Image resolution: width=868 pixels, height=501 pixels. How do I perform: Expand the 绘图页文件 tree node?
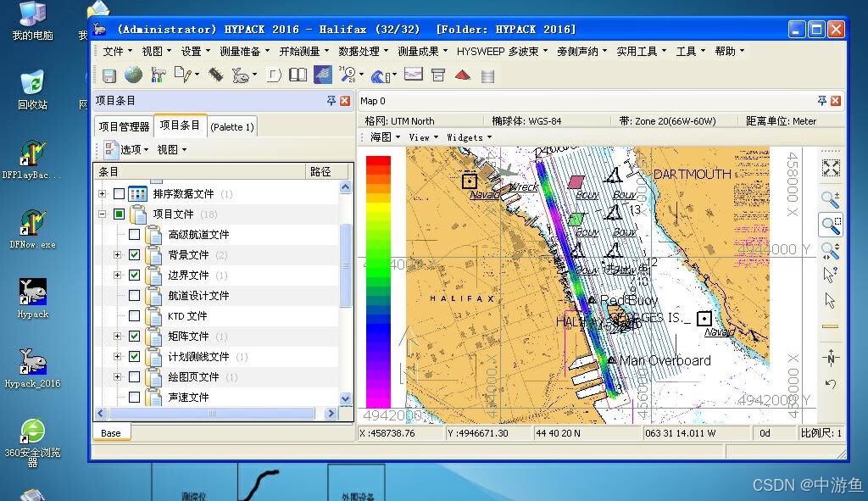[x=117, y=376]
